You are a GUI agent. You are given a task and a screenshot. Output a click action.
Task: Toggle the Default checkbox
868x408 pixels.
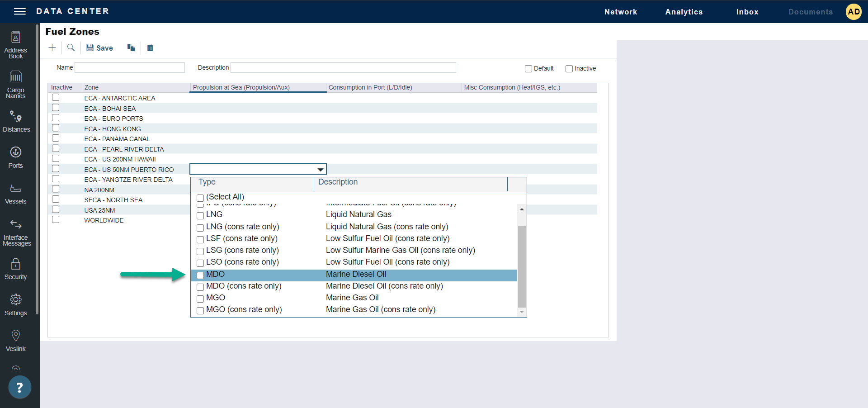[528, 69]
